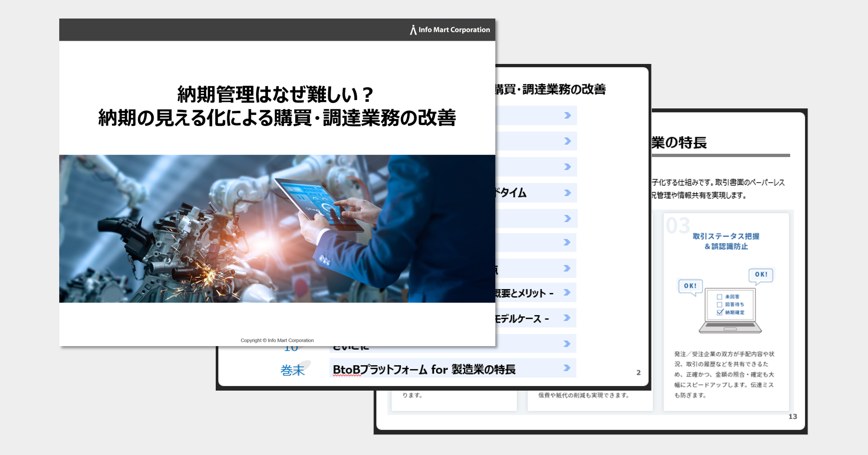Select the title line '納期の見える化による購買・調達業務の改善'
The height and width of the screenshot is (455, 868).
(277, 118)
